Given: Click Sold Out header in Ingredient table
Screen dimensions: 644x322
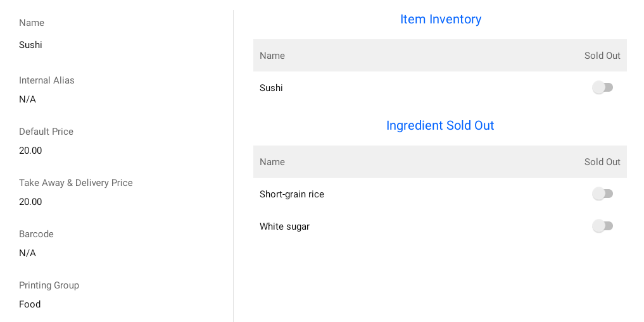Looking at the screenshot, I should tap(602, 162).
